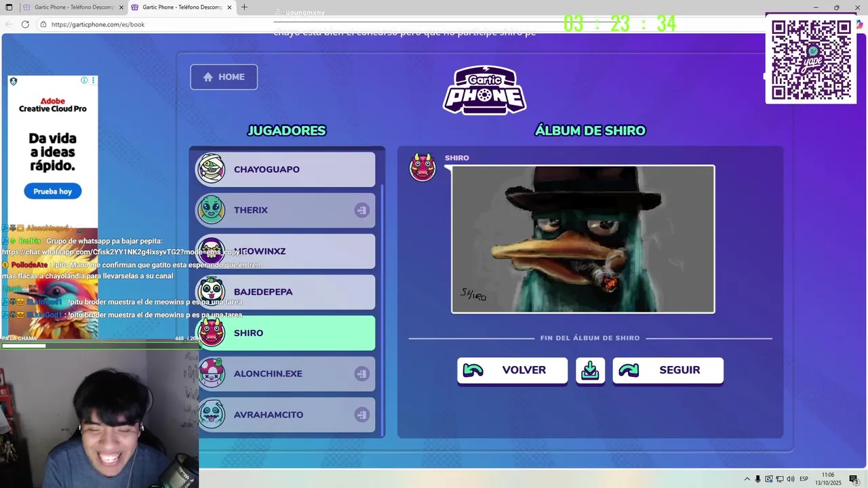The width and height of the screenshot is (868, 488).
Task: Click the site info padlock icon
Action: pos(43,24)
